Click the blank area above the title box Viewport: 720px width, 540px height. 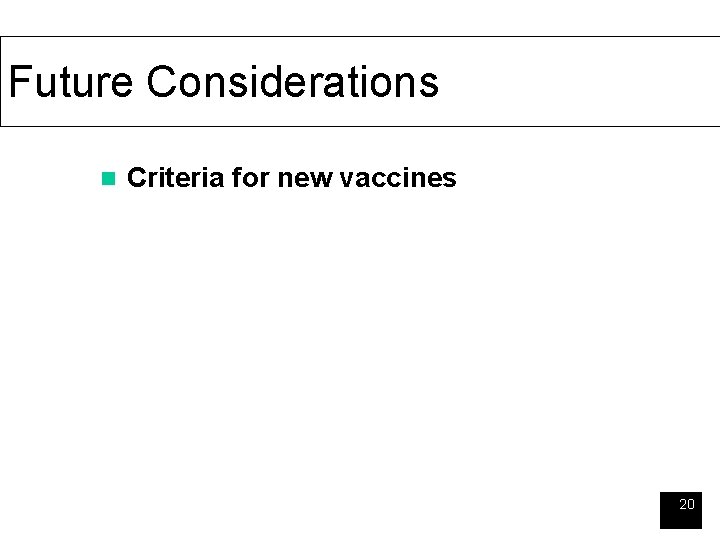[x=360, y=17]
